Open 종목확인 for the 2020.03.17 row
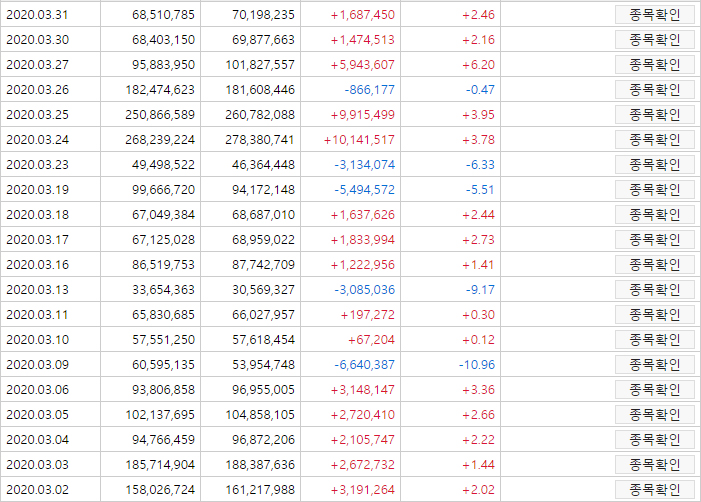Screen dimensions: 701x502 pos(655,240)
